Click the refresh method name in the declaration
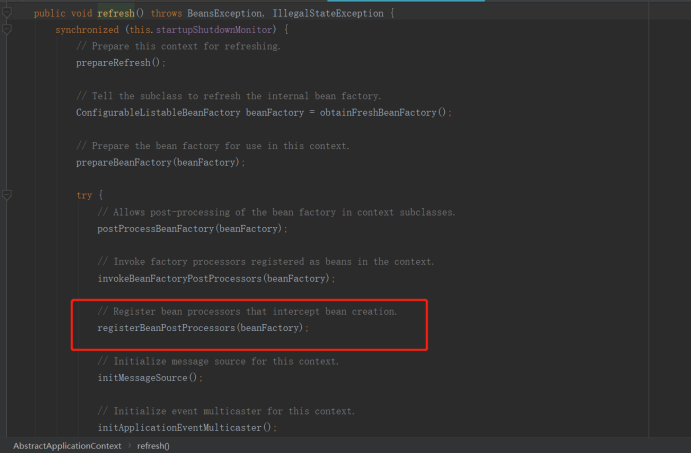 [116, 13]
